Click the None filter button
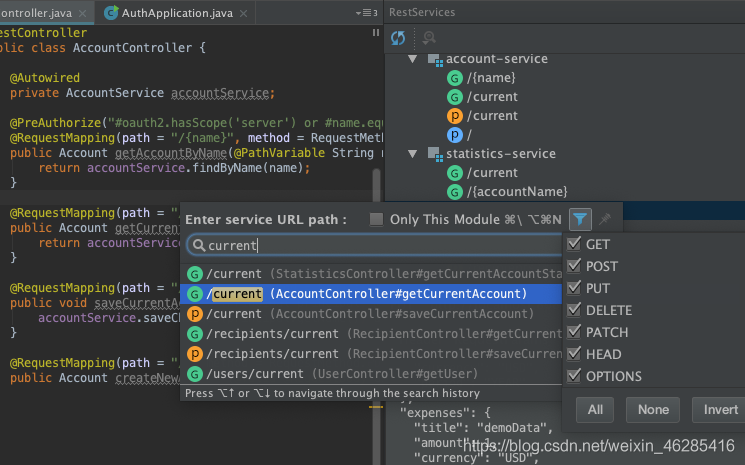 [653, 410]
